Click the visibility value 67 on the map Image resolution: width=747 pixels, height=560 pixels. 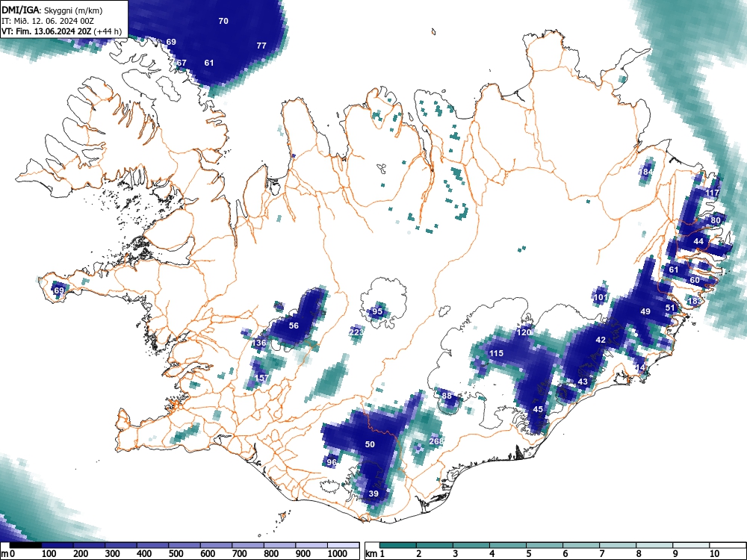coord(182,63)
